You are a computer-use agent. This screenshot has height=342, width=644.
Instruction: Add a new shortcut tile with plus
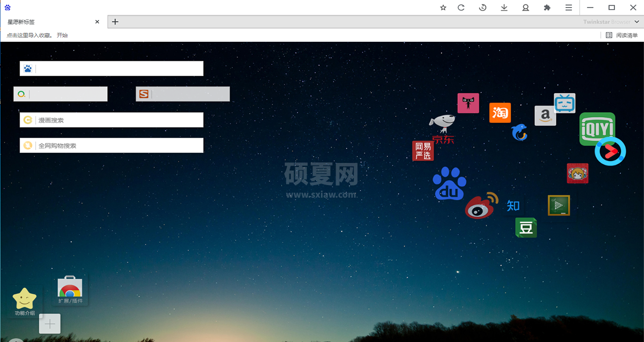pos(50,324)
